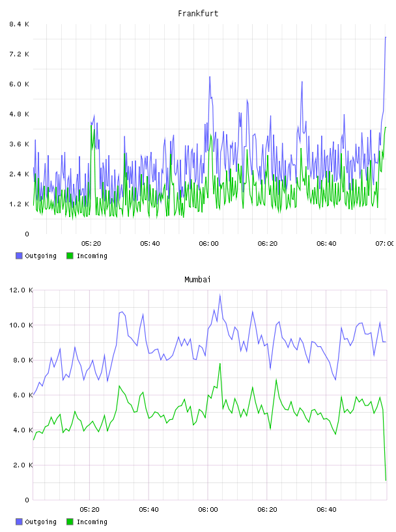Click the Outgoing legend label of Frankfurt chart

(x=40, y=256)
